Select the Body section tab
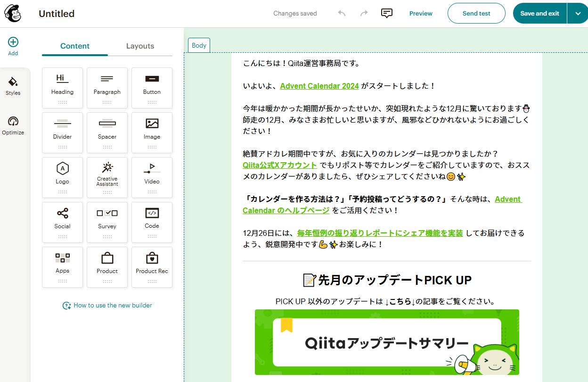Screen dimensions: 588x382 point(199,45)
